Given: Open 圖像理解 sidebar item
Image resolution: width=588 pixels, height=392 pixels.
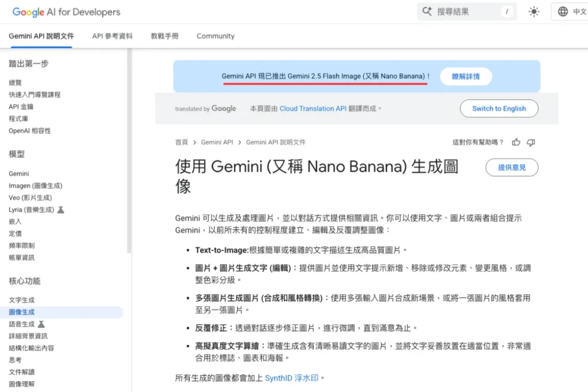Looking at the screenshot, I should [x=22, y=384].
